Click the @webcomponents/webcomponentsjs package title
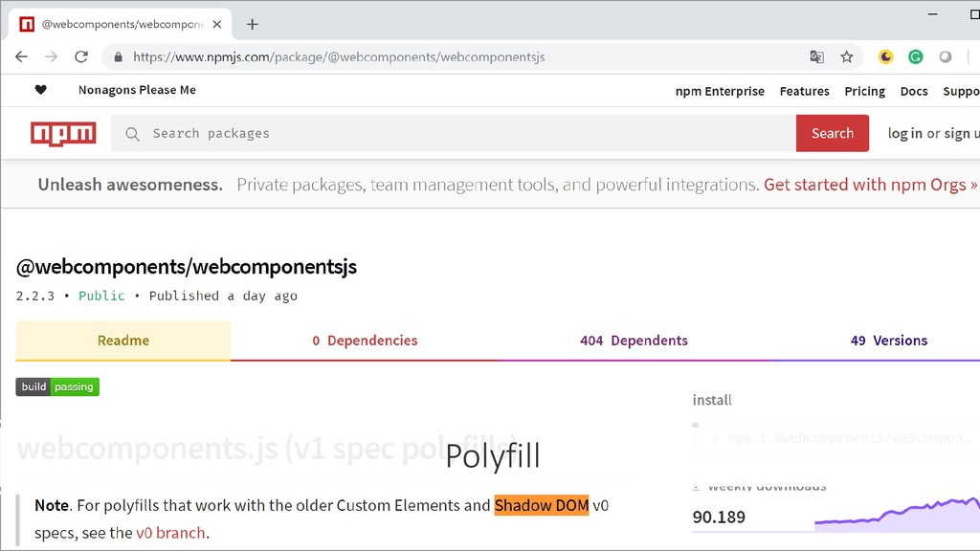980x551 pixels. pyautogui.click(x=187, y=267)
